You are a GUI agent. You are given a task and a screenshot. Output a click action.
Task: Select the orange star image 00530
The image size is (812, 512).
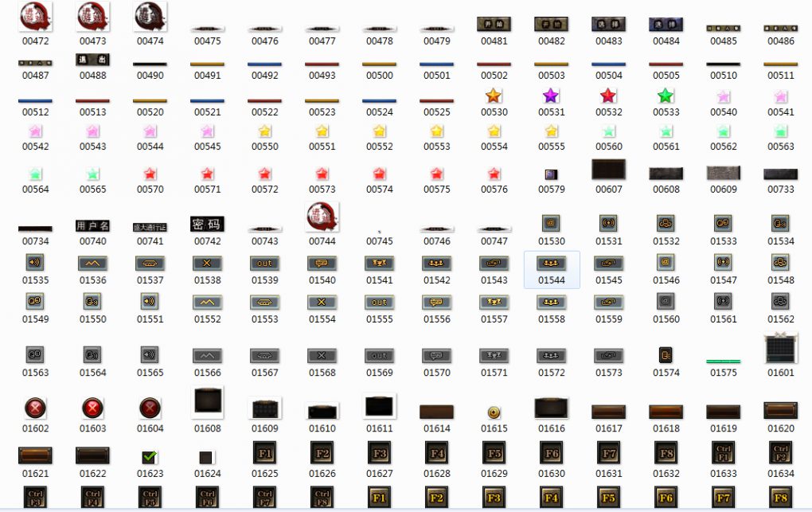[494, 96]
